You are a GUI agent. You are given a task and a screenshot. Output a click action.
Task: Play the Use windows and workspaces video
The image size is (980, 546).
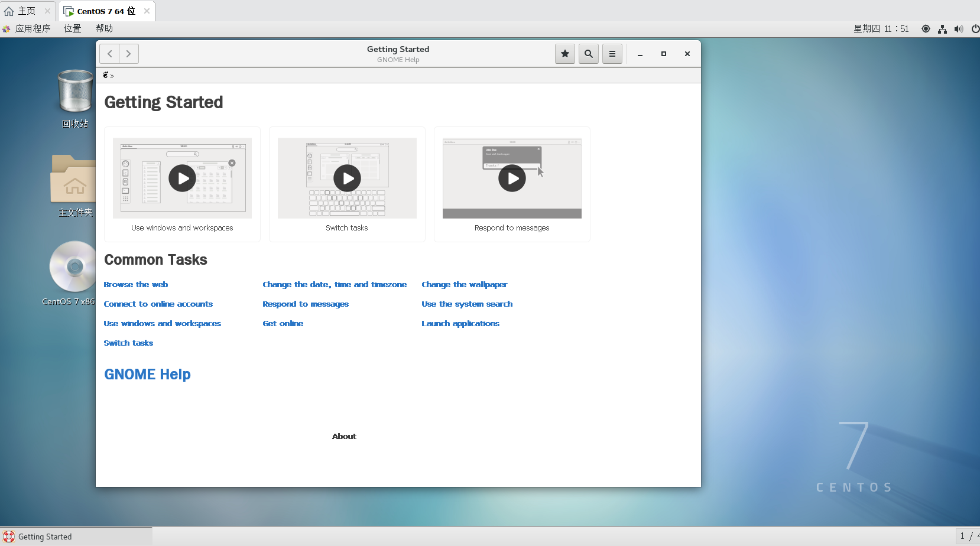(182, 178)
